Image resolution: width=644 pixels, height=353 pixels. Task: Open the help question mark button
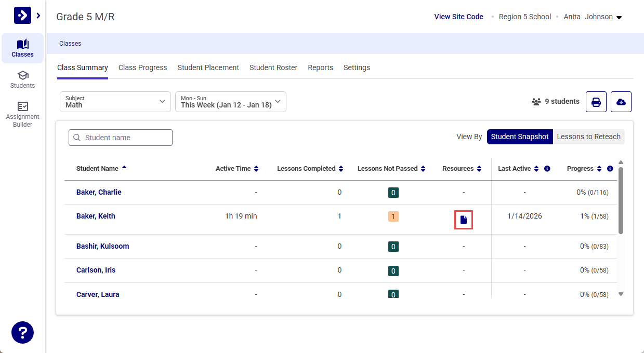tap(22, 332)
